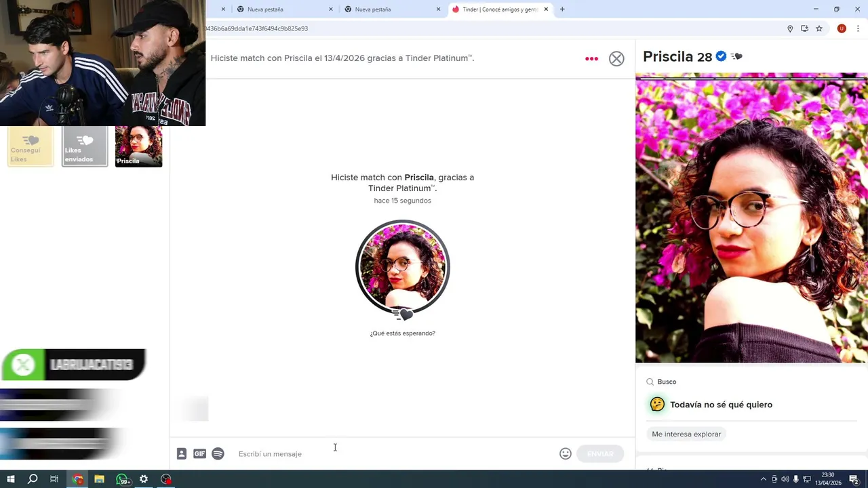
Task: Click the Chrome taskbar icon
Action: (x=77, y=479)
